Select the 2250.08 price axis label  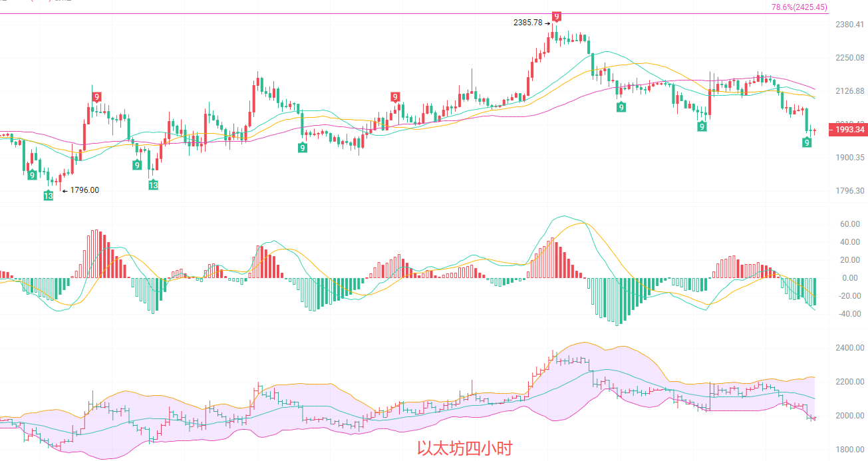[849, 58]
